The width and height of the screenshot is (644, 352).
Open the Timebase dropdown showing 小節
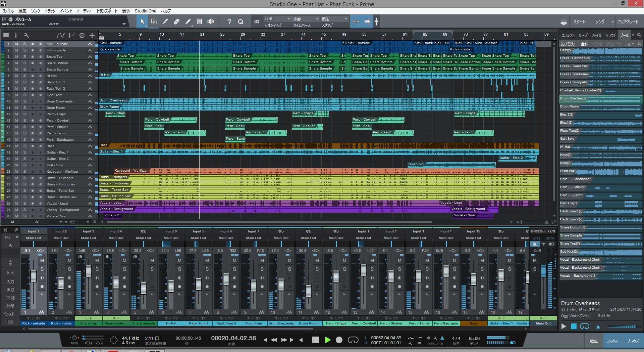306,19
